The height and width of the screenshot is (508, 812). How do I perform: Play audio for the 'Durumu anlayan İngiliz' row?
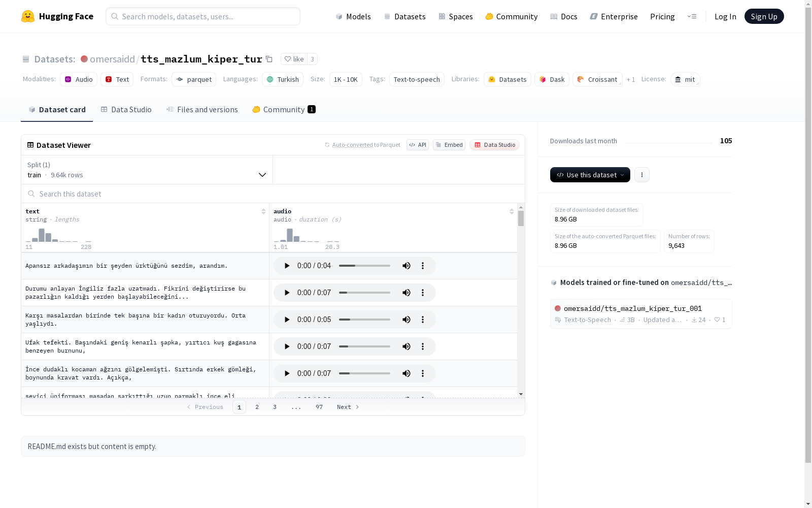pyautogui.click(x=287, y=293)
